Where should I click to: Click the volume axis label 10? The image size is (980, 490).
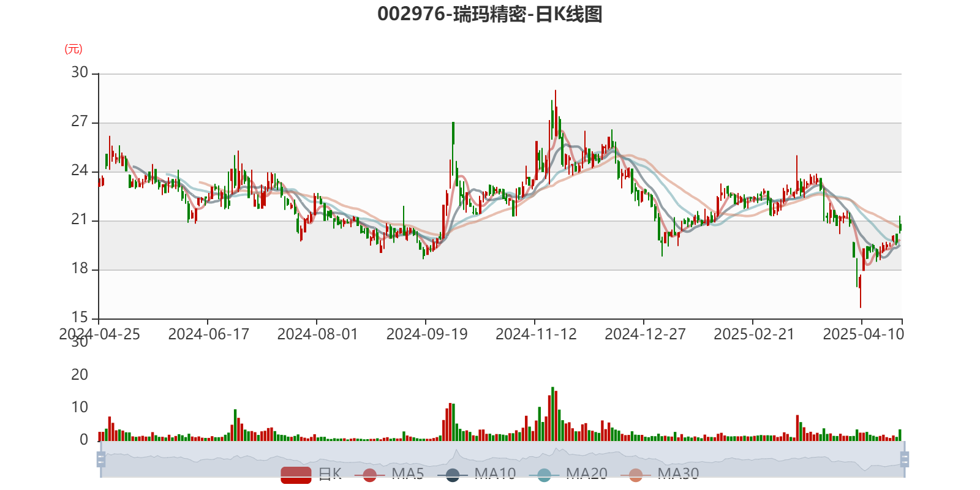tap(80, 407)
